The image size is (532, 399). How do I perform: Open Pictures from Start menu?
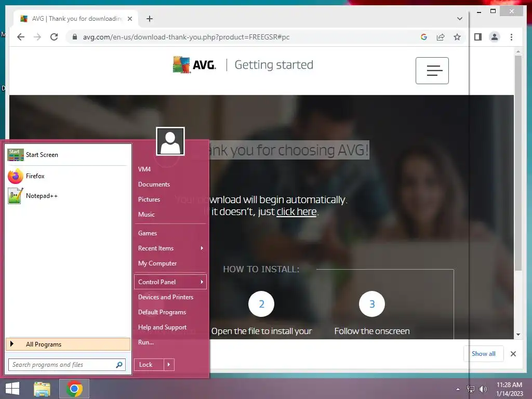(x=149, y=199)
